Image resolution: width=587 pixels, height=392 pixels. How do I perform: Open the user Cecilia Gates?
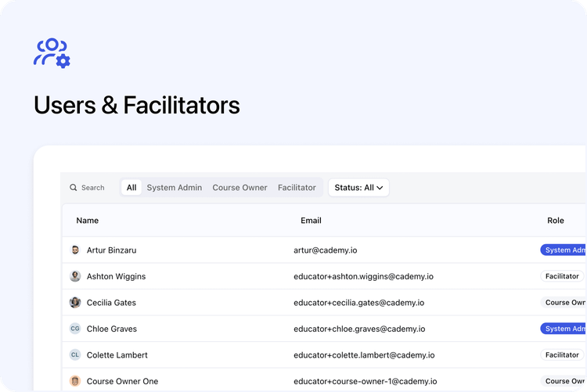tap(112, 303)
